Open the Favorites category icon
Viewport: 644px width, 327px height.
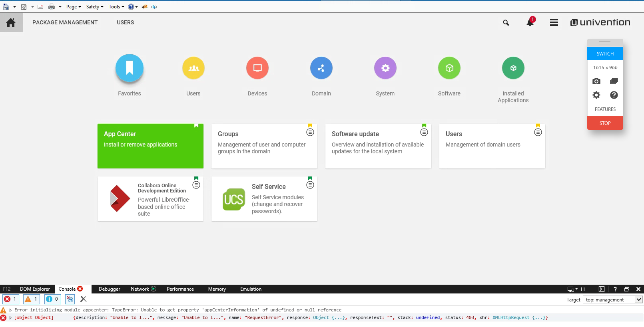(129, 68)
